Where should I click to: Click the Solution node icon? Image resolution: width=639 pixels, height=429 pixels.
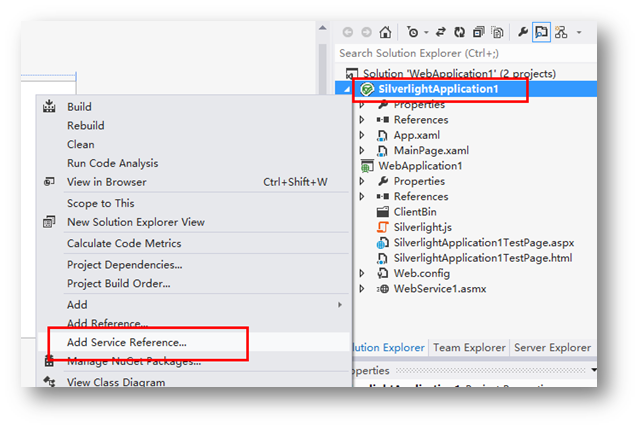point(352,74)
